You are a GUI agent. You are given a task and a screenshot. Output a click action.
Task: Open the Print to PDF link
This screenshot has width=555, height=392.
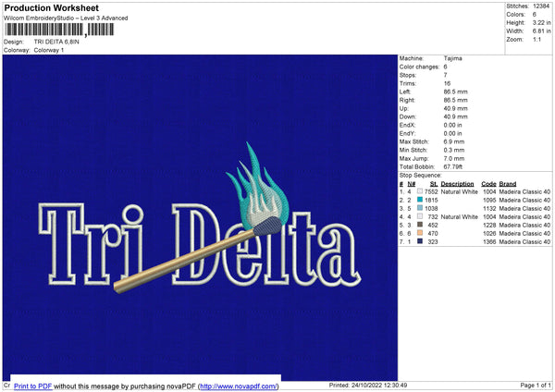coord(33,386)
